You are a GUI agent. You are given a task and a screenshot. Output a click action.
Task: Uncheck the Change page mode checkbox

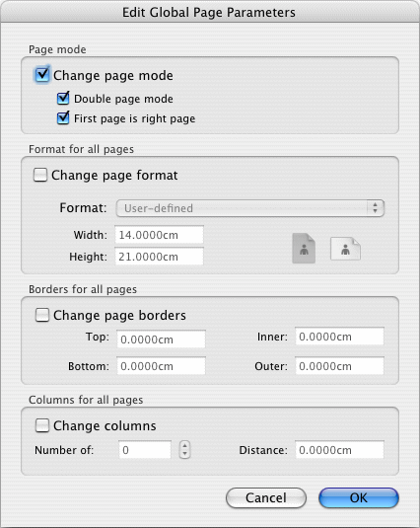[x=42, y=74]
